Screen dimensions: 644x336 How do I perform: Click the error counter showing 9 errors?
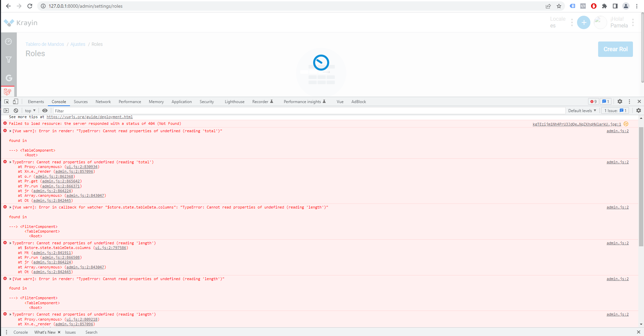593,101
